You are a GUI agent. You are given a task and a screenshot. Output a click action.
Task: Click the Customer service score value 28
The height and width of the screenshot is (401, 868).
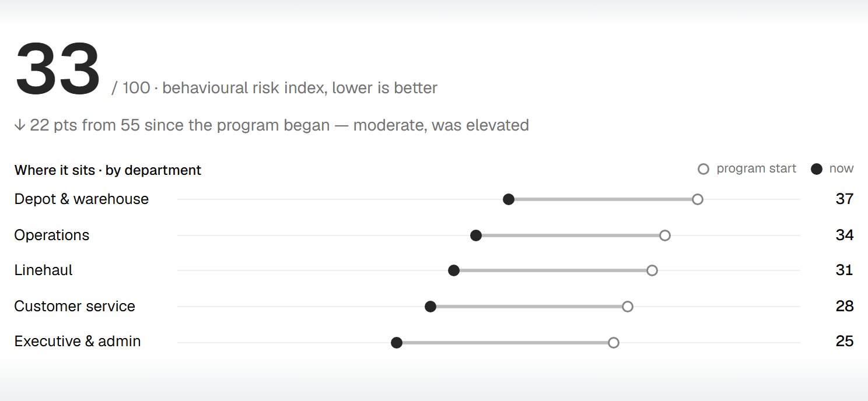click(845, 306)
